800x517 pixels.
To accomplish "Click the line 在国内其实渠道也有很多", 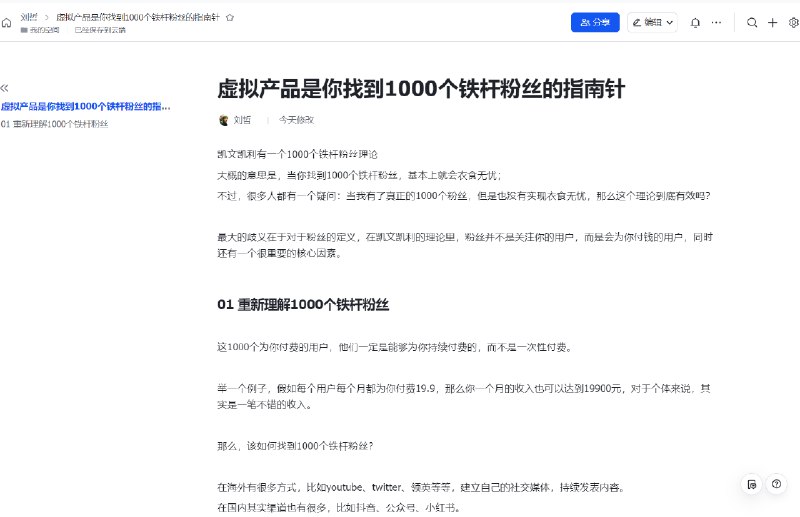I will 339,508.
